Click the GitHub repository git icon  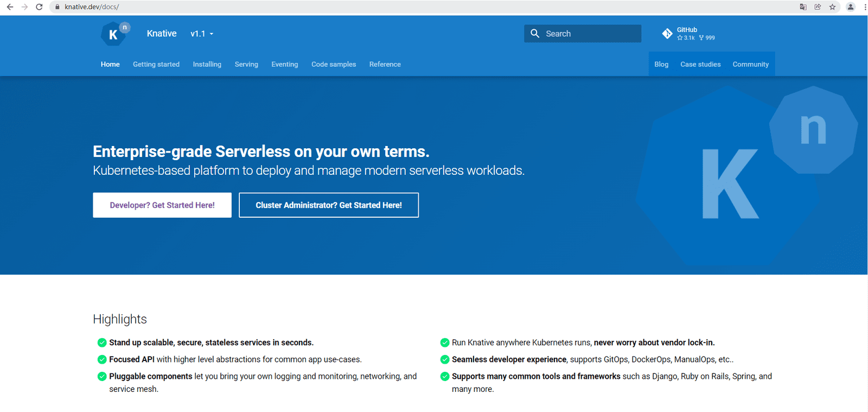[667, 34]
